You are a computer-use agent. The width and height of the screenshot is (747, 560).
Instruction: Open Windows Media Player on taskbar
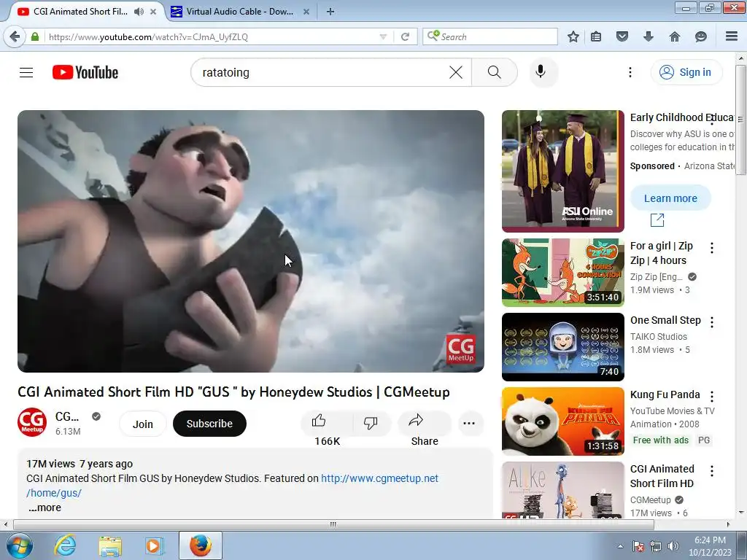pos(154,545)
